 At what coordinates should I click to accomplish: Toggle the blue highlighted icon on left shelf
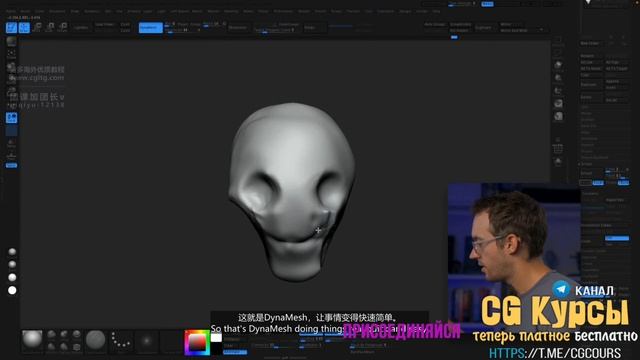click(x=11, y=118)
